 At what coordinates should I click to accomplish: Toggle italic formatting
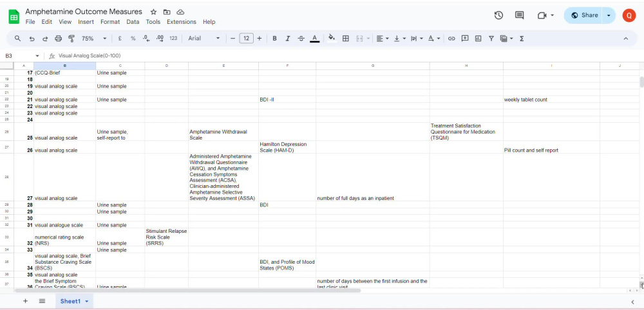pyautogui.click(x=288, y=39)
